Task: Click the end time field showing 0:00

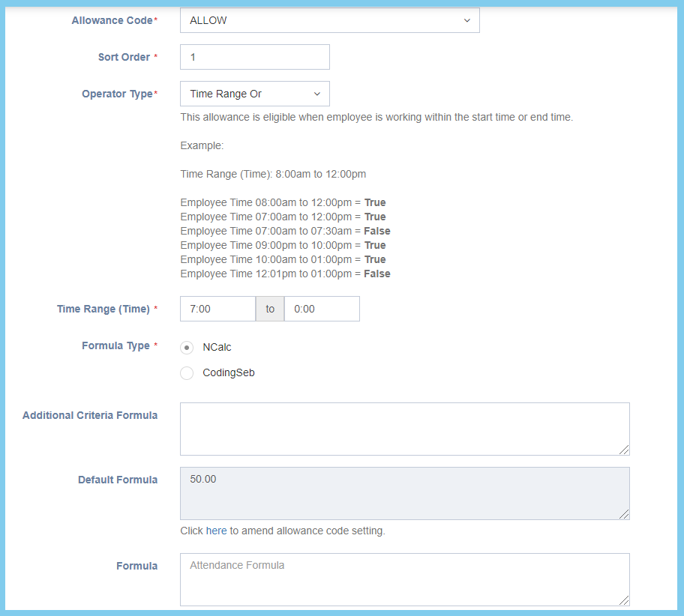Action: [322, 309]
